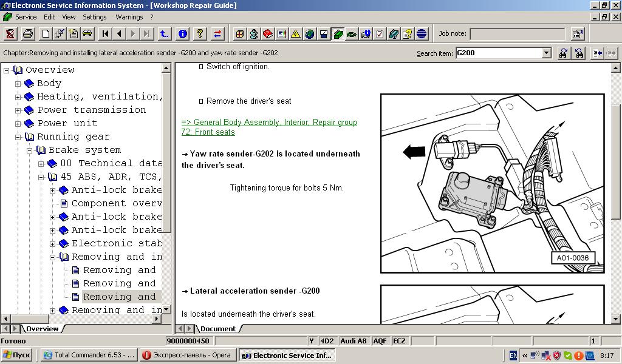This screenshot has height=364, width=622.
Task: Click the car vehicle icon in toolbar
Action: click(x=87, y=34)
